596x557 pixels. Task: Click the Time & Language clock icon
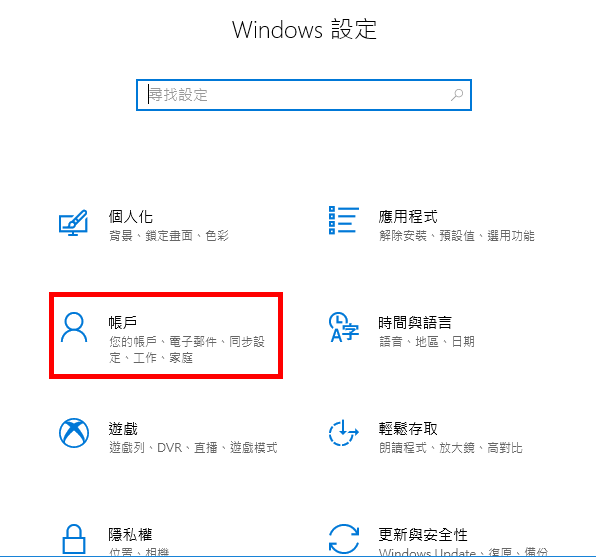point(344,327)
